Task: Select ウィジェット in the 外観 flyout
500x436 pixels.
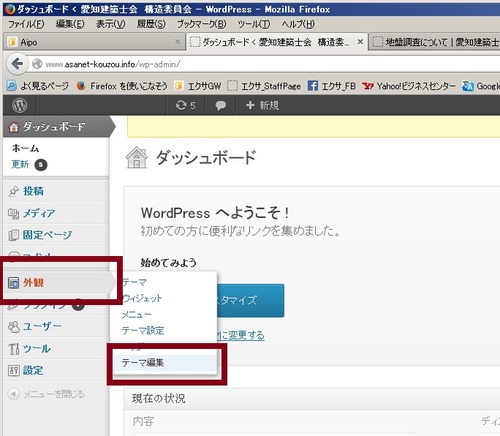Action: (142, 298)
